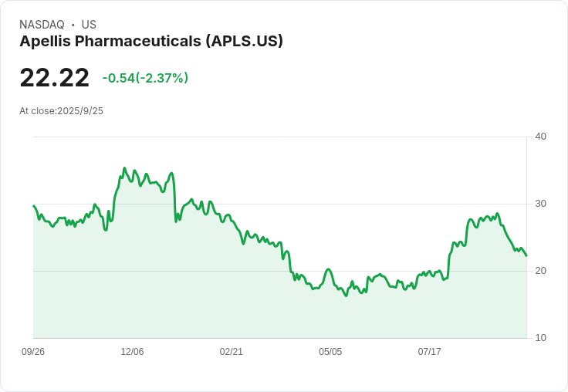Image resolution: width=568 pixels, height=392 pixels.
Task: Click the US market label
Action: tap(89, 25)
